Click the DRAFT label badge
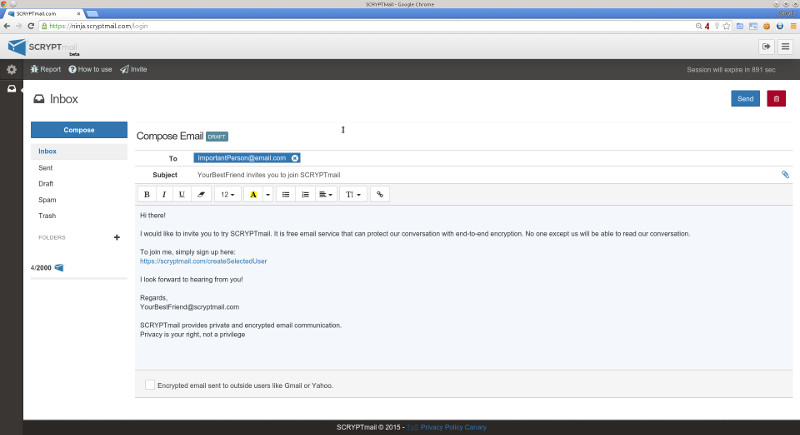800x435 pixels. tap(217, 137)
